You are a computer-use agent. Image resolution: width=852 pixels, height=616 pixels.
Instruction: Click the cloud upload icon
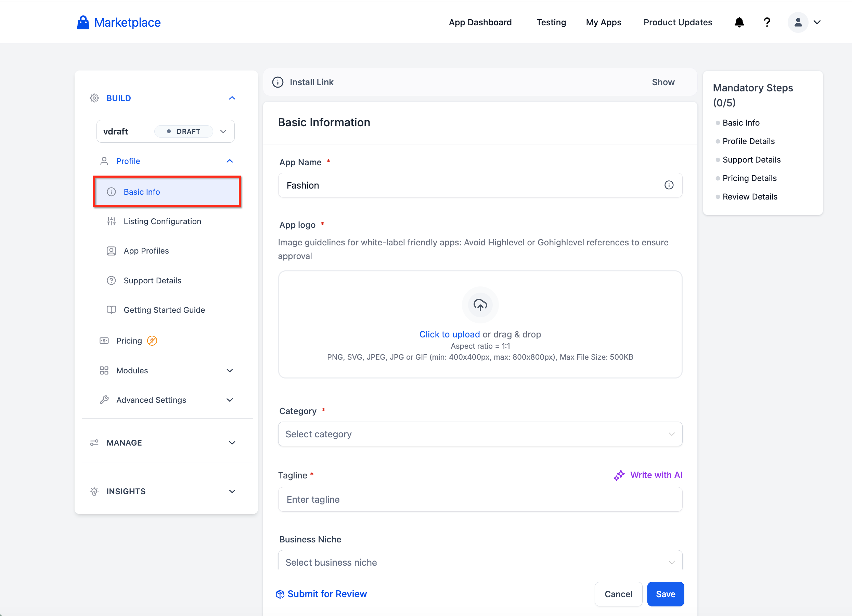[x=480, y=305]
